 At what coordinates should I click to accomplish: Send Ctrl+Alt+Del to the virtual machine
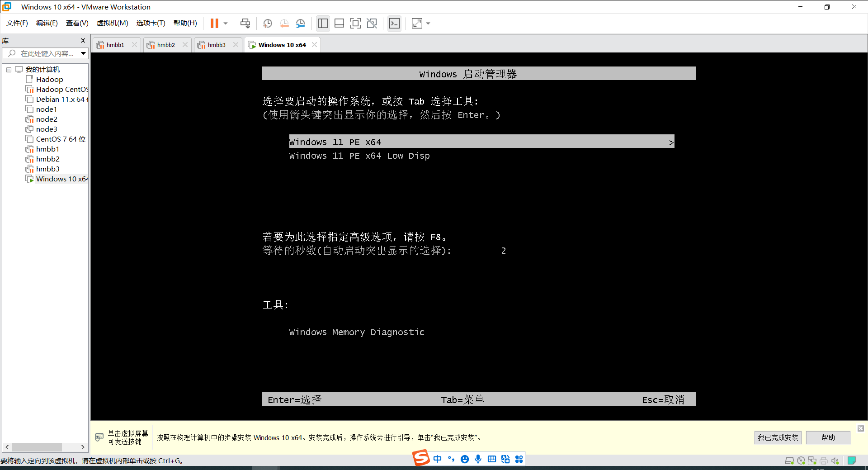(x=245, y=23)
